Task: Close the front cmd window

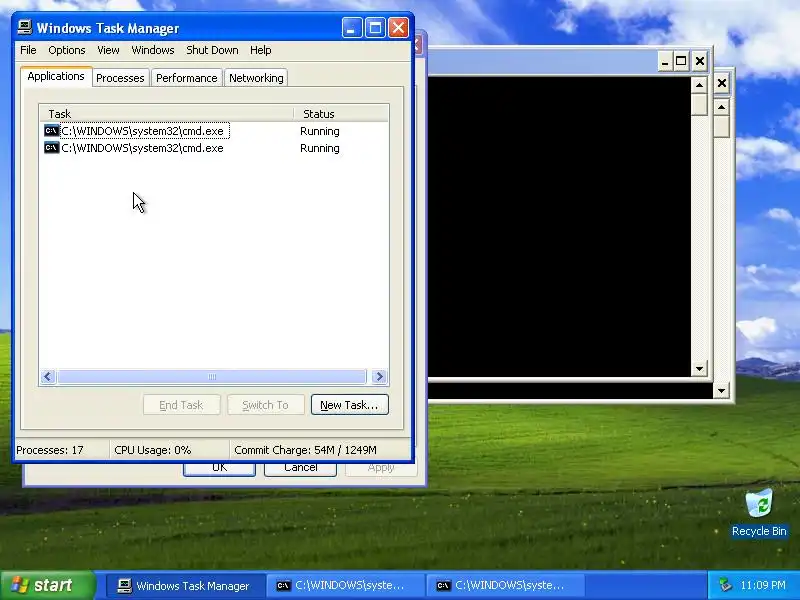Action: coord(700,62)
